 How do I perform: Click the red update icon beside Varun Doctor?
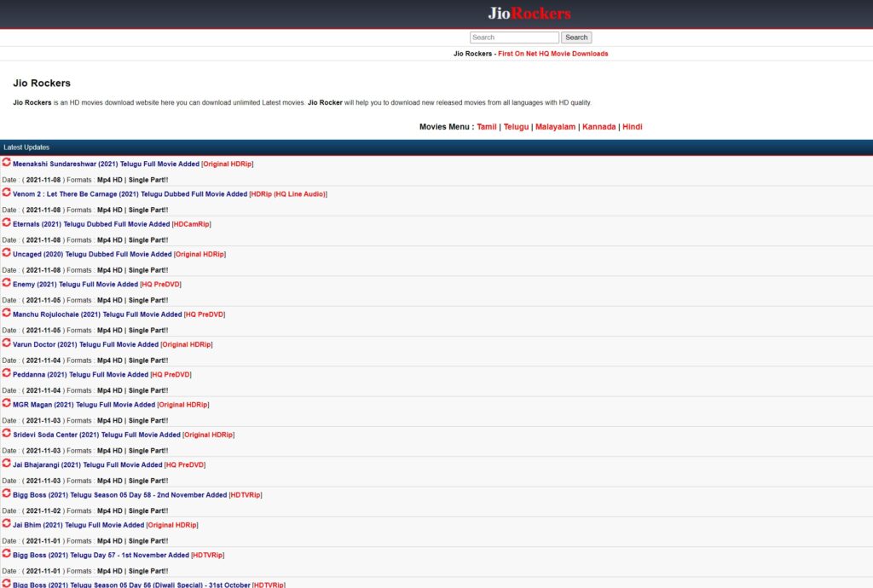[x=6, y=342]
